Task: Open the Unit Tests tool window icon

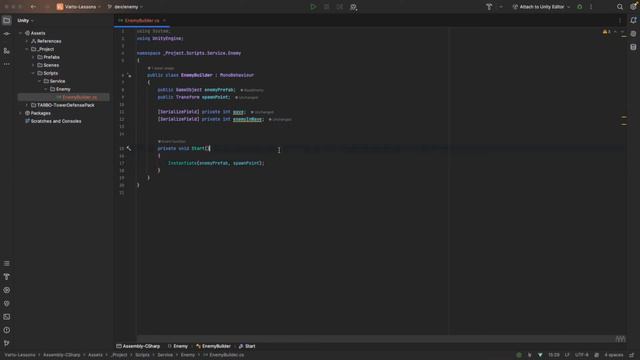Action: [7, 290]
